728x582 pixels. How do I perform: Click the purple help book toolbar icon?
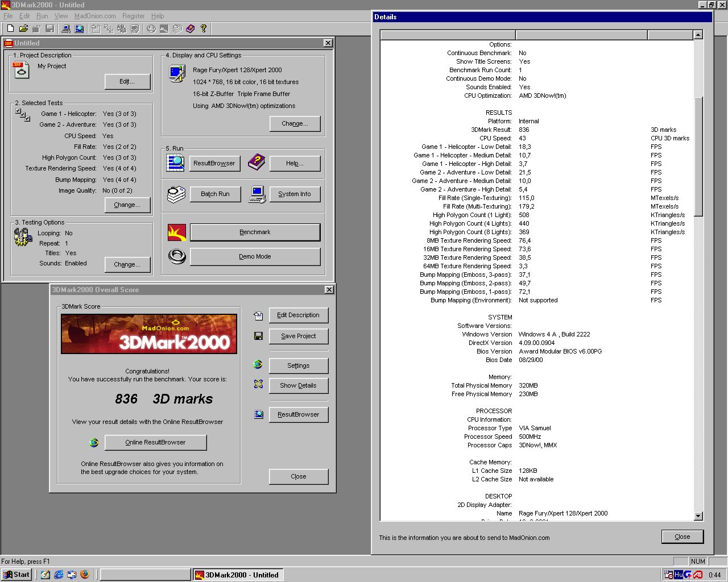pyautogui.click(x=191, y=28)
